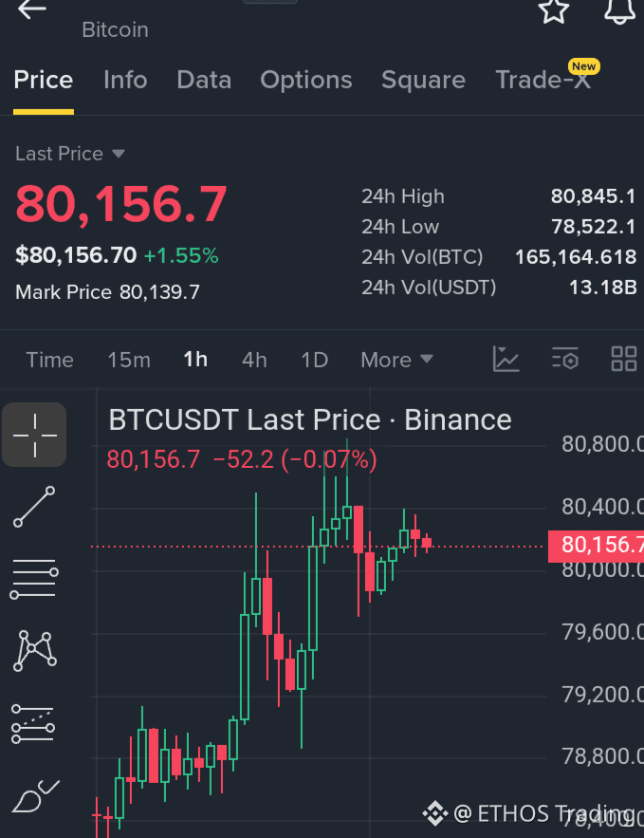Screen dimensions: 644x838
Task: Select the 1D chart interval
Action: pos(315,360)
